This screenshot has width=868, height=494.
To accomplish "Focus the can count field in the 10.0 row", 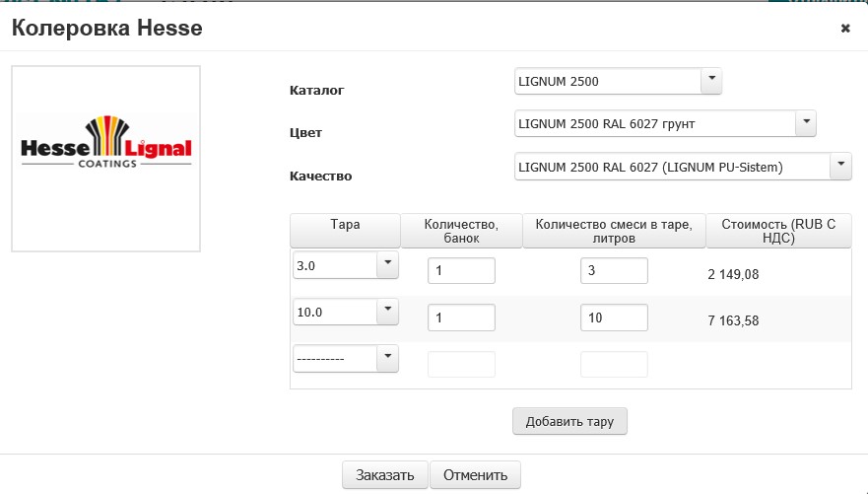I will (461, 318).
